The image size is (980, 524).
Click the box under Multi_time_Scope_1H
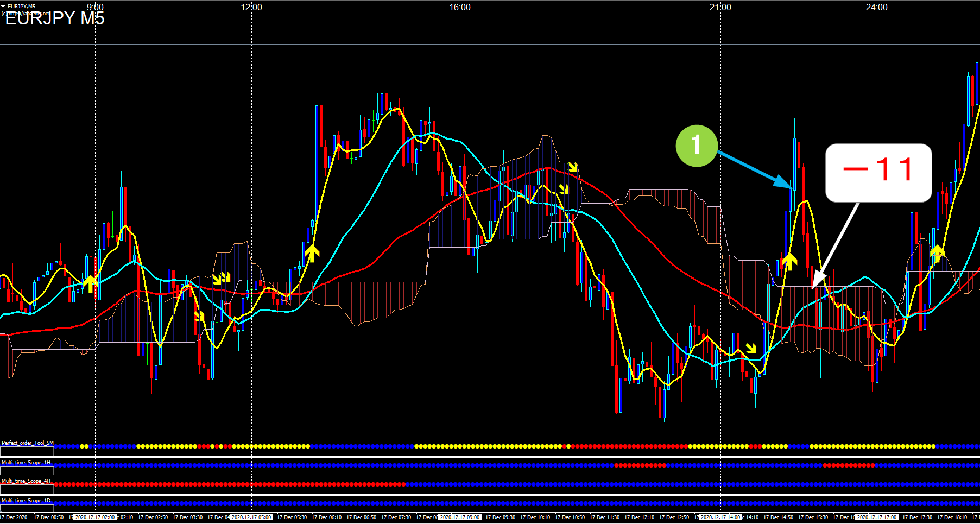coord(27,471)
